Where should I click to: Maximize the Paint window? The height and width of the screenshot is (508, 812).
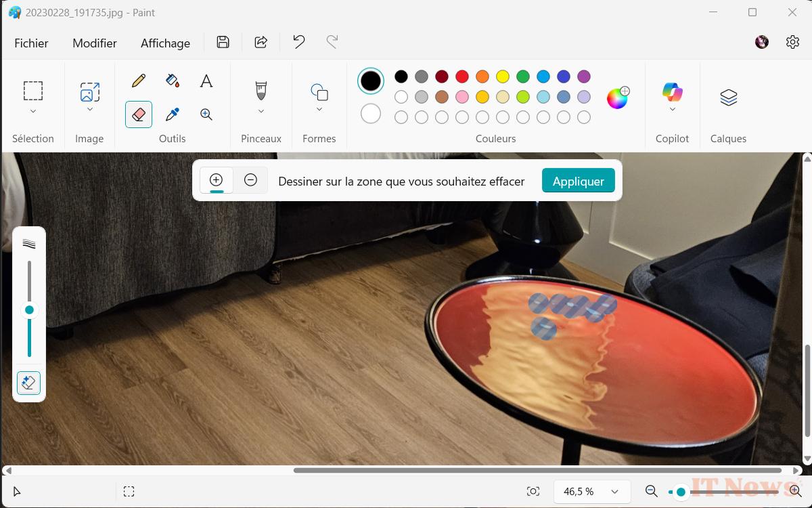click(x=752, y=12)
